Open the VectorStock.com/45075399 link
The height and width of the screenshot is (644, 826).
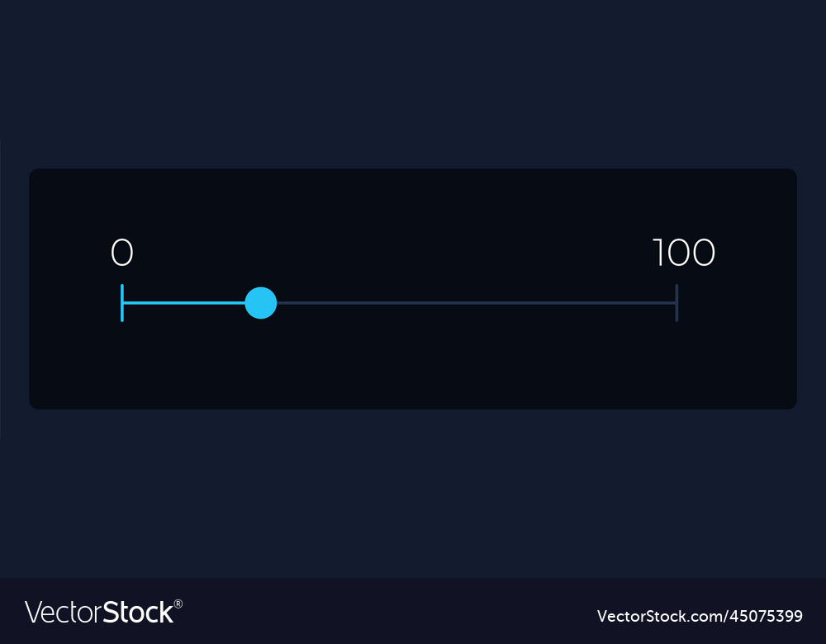click(700, 616)
